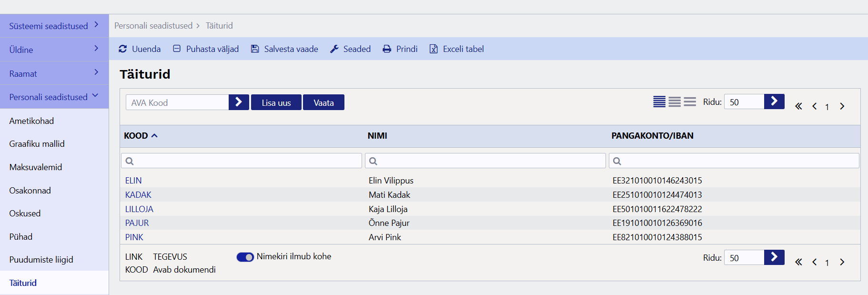Go to first page using top double-arrow
The width and height of the screenshot is (868, 295).
pos(798,106)
